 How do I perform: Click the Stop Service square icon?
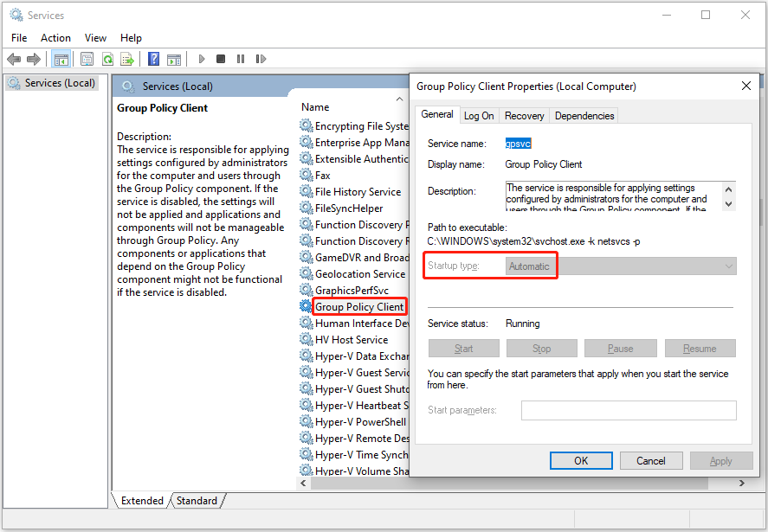click(x=221, y=59)
